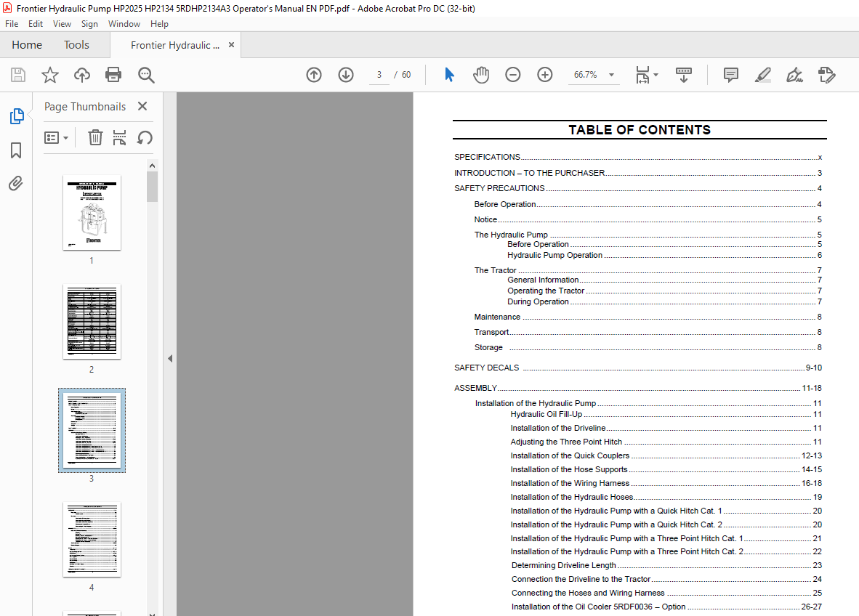Select the Frontier Hydraulic document tab
The width and height of the screenshot is (859, 616).
174,46
